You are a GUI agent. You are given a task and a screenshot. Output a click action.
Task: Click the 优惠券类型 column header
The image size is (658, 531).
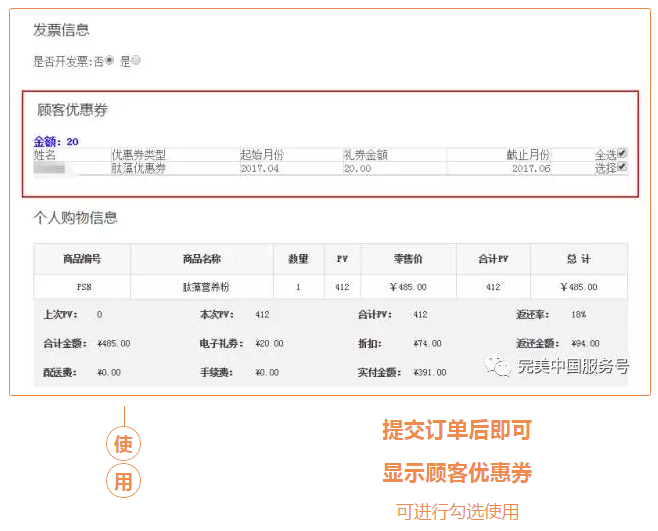138,155
